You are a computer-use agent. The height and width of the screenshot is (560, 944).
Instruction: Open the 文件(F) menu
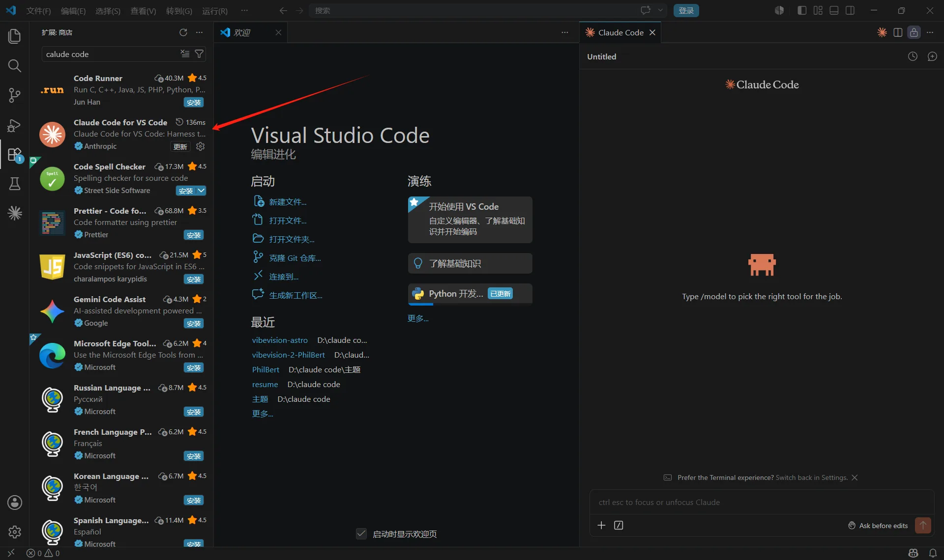pyautogui.click(x=38, y=11)
